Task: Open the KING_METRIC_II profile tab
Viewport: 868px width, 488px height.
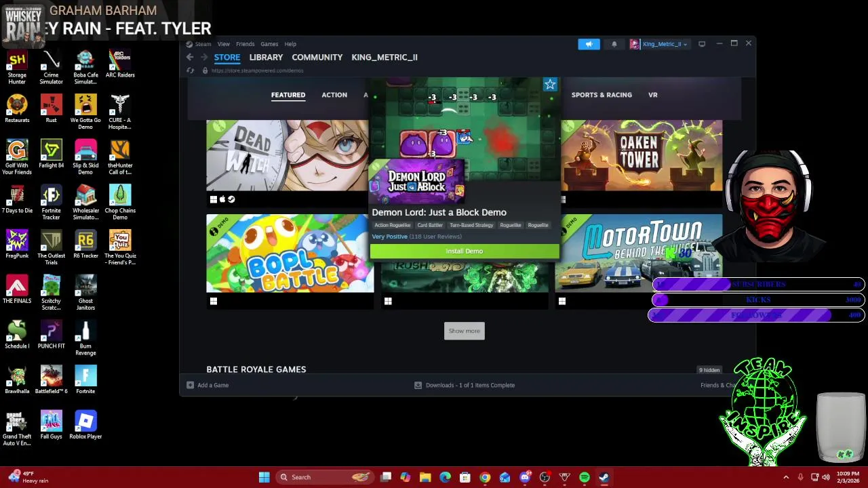Action: click(384, 58)
